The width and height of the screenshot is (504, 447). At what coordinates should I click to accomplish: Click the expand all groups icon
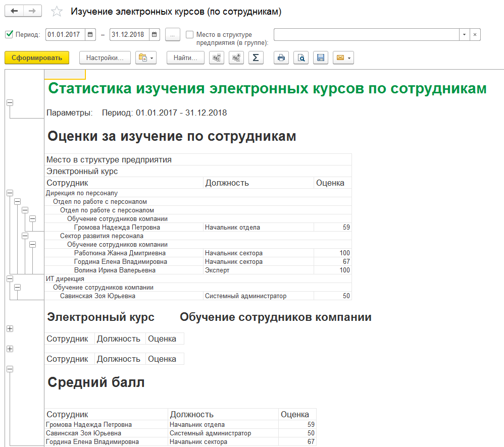pyautogui.click(x=236, y=58)
